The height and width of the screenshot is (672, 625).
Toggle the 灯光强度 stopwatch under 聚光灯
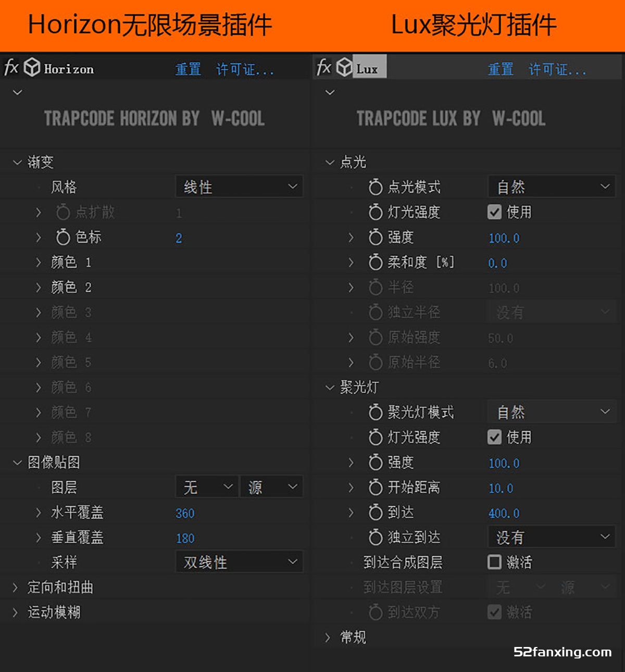[x=376, y=437]
